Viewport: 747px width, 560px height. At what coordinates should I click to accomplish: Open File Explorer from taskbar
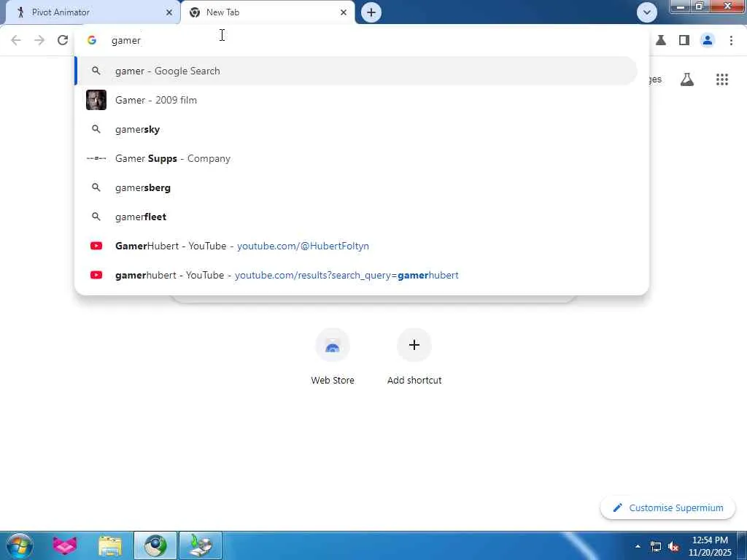point(110,545)
